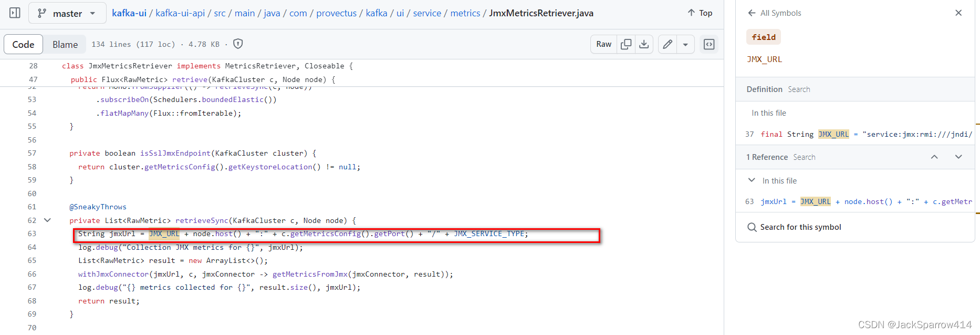Click Search for this symbol
This screenshot has width=980, height=335.
point(794,227)
